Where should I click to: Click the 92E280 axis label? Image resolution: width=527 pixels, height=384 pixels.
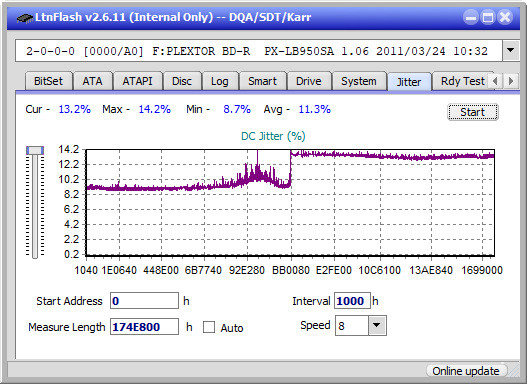pos(247,270)
